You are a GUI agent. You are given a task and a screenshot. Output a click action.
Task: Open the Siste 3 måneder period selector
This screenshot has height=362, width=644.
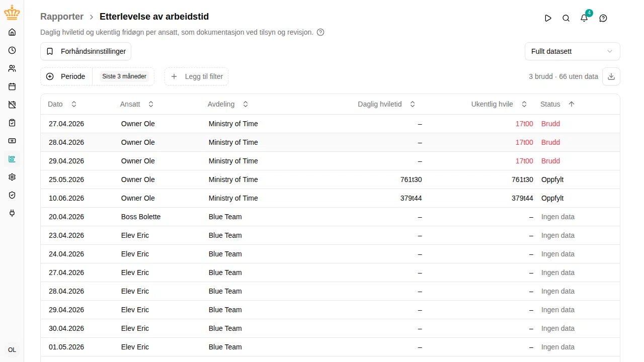pos(124,76)
